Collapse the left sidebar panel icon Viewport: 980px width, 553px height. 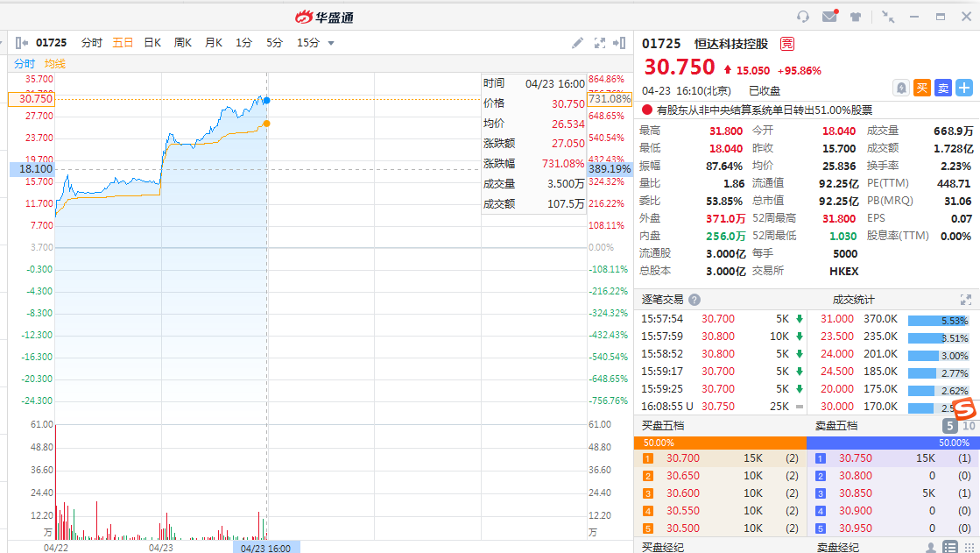coord(21,43)
